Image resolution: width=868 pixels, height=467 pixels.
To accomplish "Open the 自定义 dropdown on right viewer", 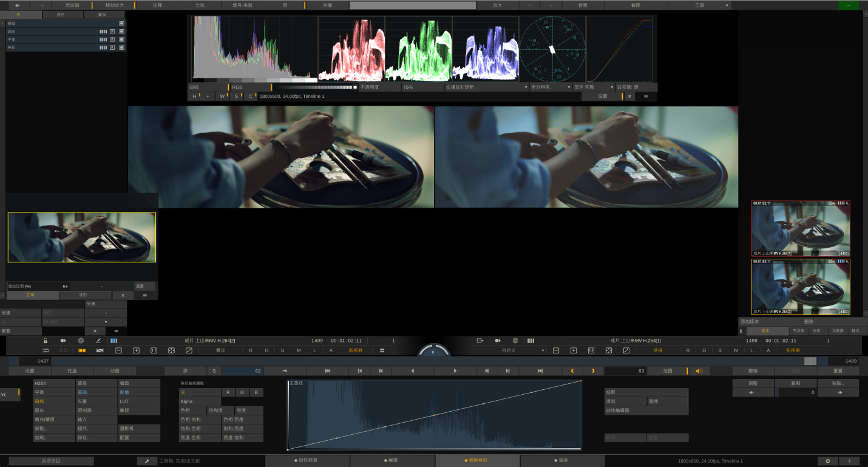I will (x=522, y=350).
